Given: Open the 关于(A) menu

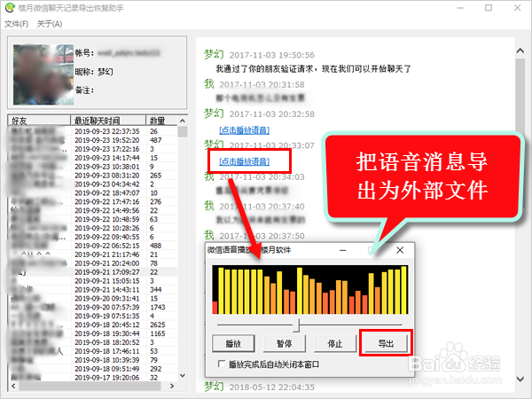Looking at the screenshot, I should point(50,24).
